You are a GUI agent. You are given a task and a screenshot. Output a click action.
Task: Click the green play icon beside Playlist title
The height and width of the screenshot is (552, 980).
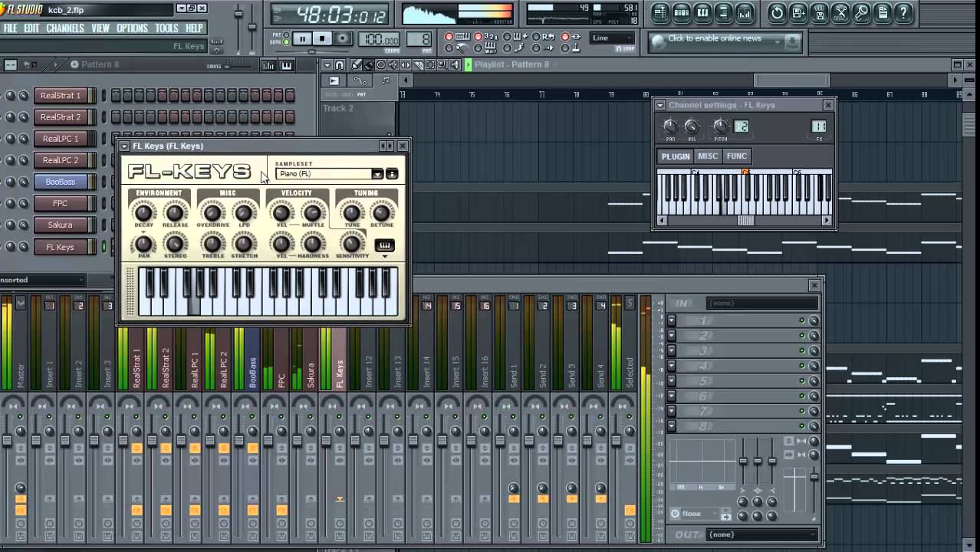[468, 65]
